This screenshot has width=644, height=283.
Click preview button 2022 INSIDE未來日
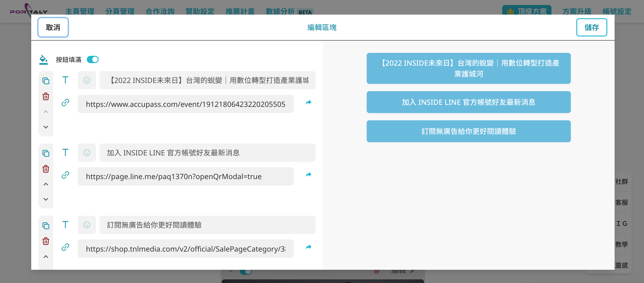pos(469,68)
